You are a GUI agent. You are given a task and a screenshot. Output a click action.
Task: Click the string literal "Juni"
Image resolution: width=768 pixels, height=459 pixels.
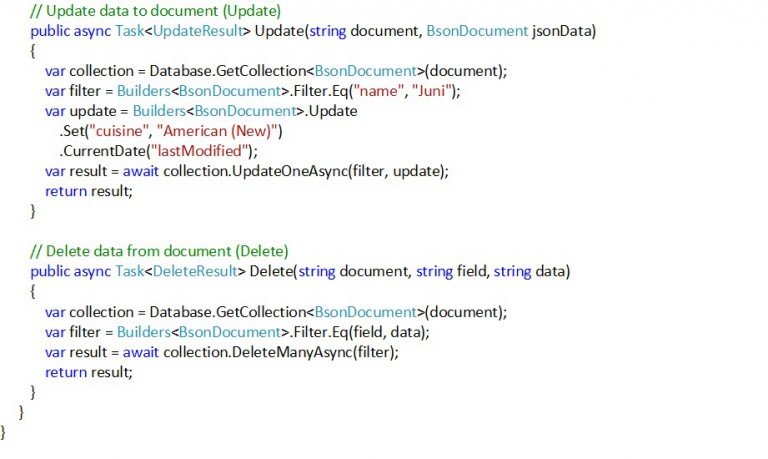[432, 91]
